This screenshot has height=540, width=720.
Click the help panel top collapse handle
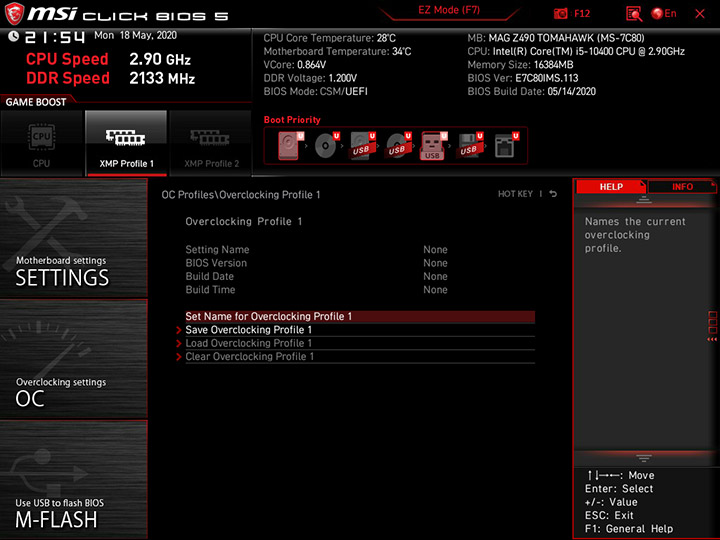643,200
